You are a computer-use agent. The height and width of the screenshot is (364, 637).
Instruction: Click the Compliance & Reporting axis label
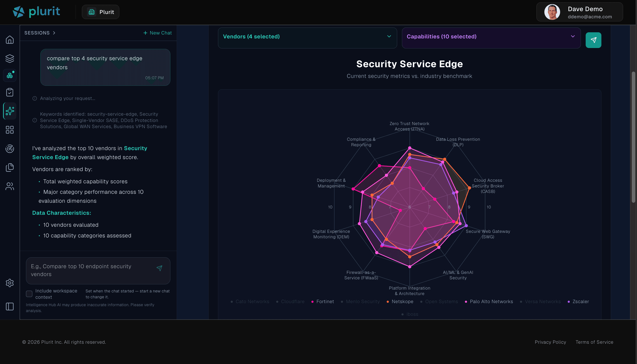361,142
